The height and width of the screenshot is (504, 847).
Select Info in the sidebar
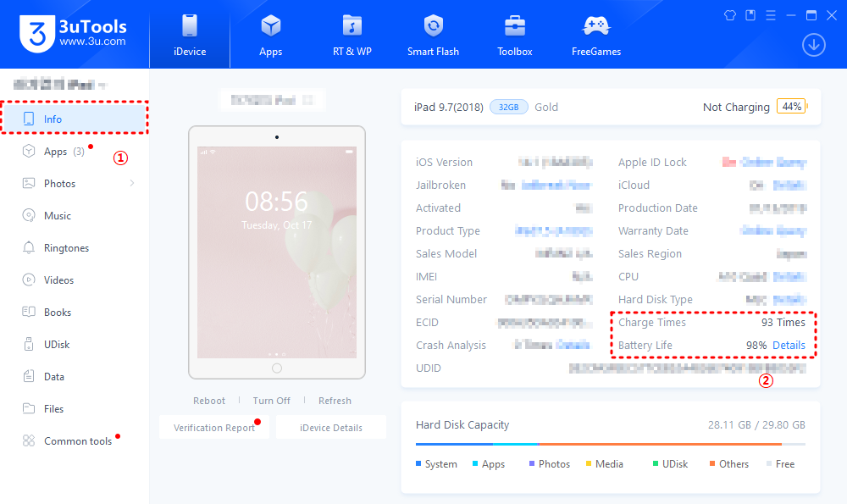pos(75,119)
